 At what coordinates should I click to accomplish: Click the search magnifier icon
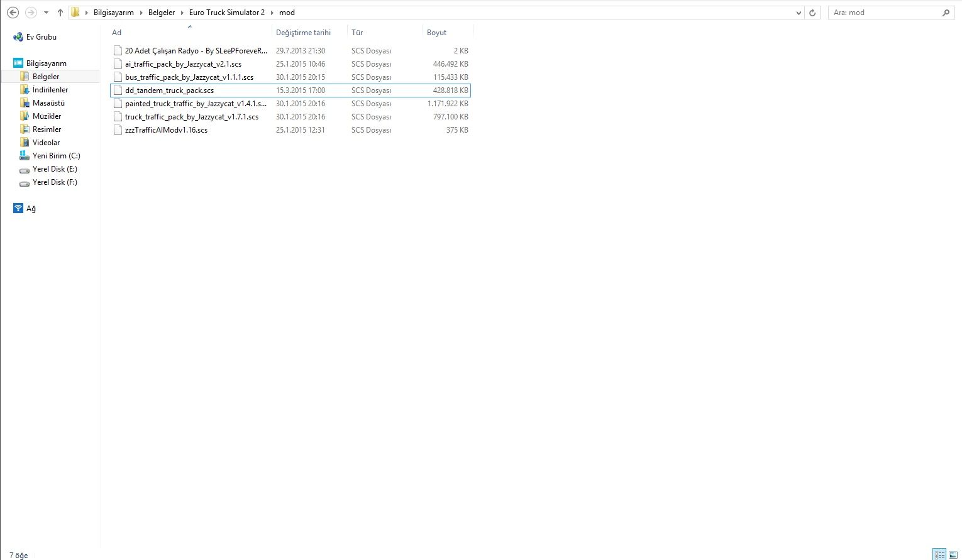coord(947,13)
